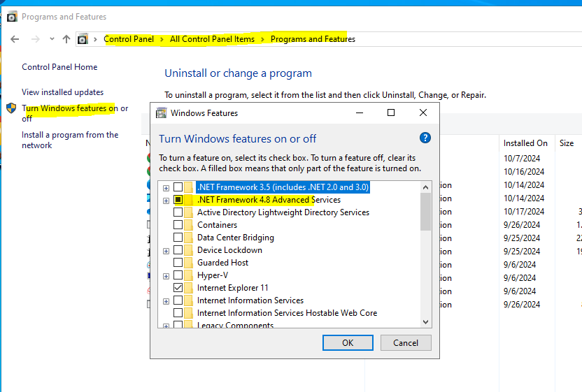Click the features list scrollbar thumb

tap(426, 212)
